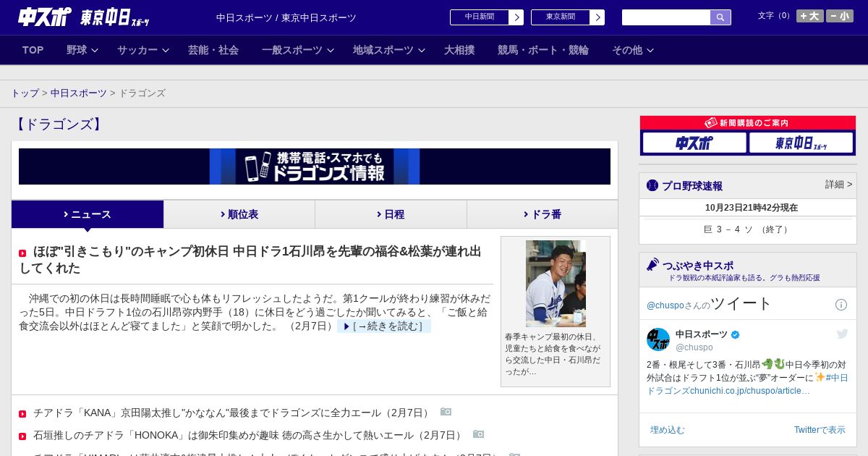The height and width of the screenshot is (456, 868).
Task: Click red bullet icon beside top headline
Action: [22, 253]
